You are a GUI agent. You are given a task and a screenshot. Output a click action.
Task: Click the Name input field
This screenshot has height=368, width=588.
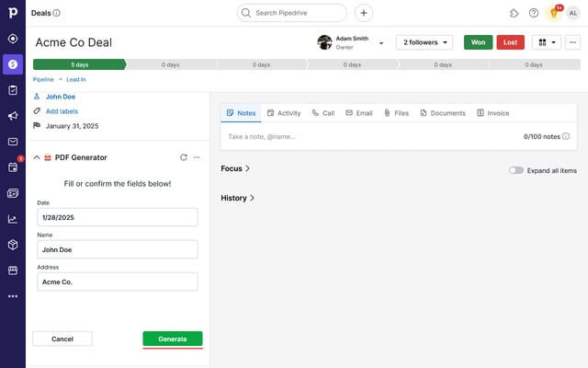point(118,249)
